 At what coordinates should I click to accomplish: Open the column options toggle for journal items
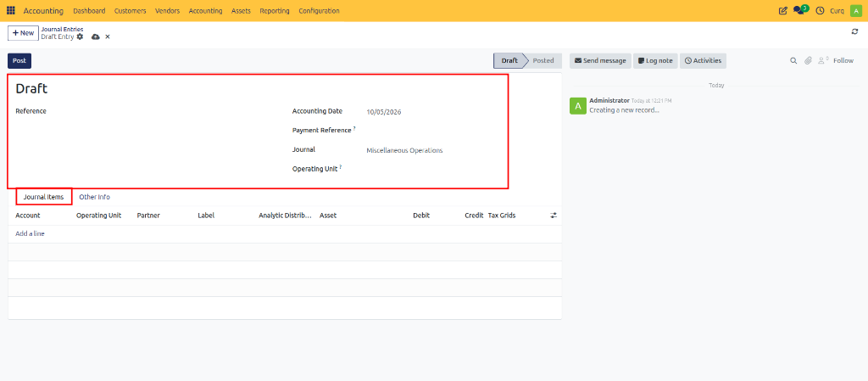click(553, 216)
